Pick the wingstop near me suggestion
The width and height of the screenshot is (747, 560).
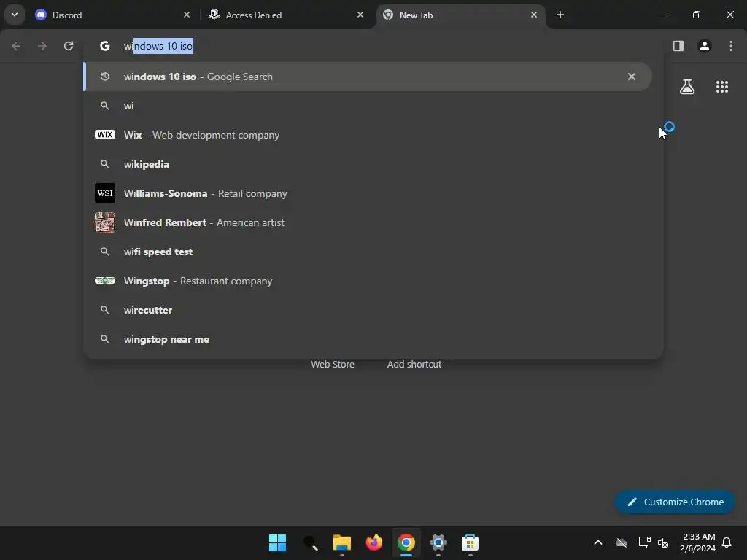368,339
